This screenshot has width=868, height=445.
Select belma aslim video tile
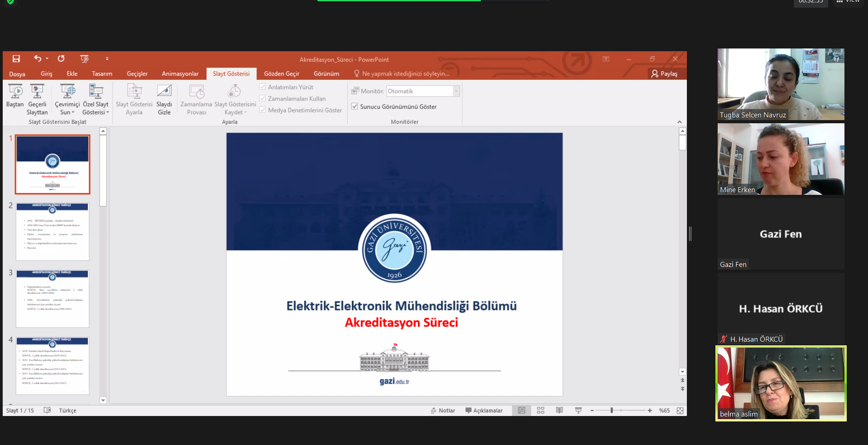(x=781, y=383)
